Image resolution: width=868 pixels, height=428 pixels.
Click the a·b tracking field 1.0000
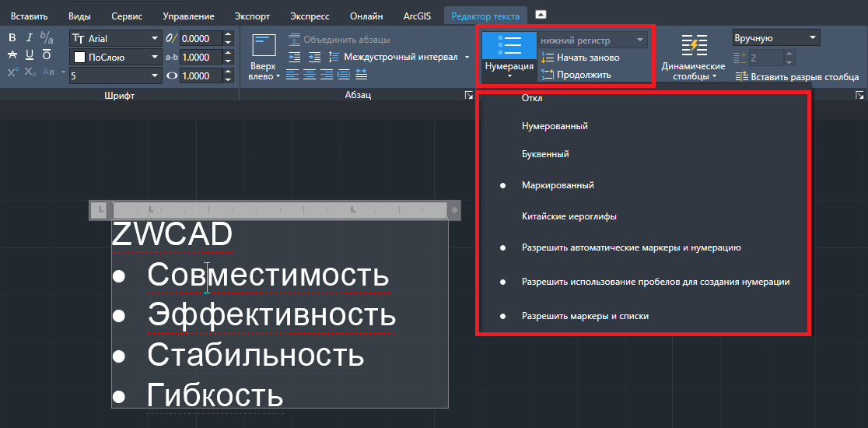click(201, 57)
